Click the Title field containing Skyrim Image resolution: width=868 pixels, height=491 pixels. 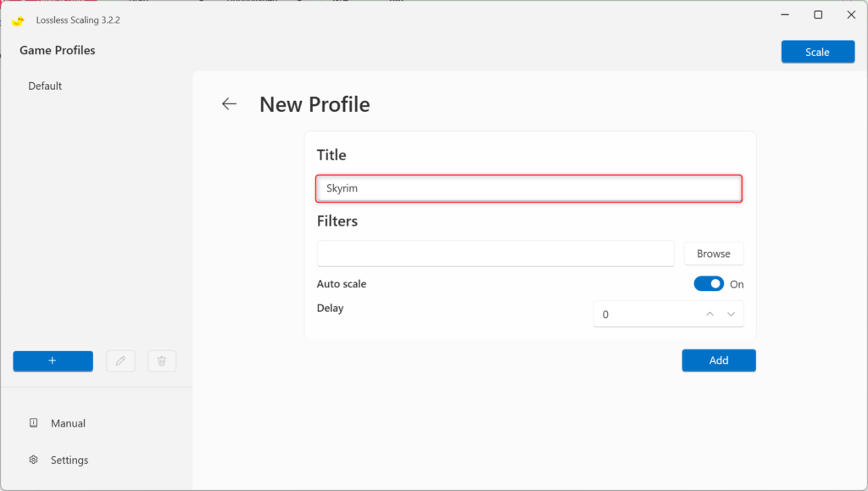coord(529,188)
